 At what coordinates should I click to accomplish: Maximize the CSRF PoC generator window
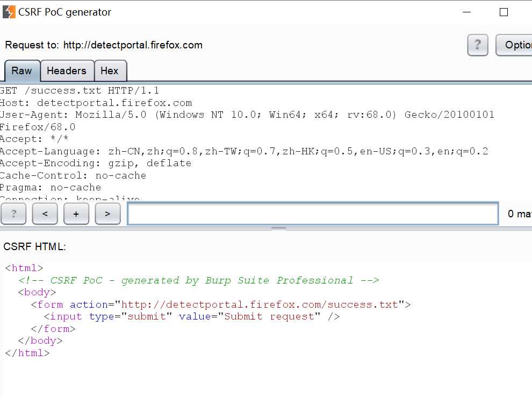tap(504, 12)
